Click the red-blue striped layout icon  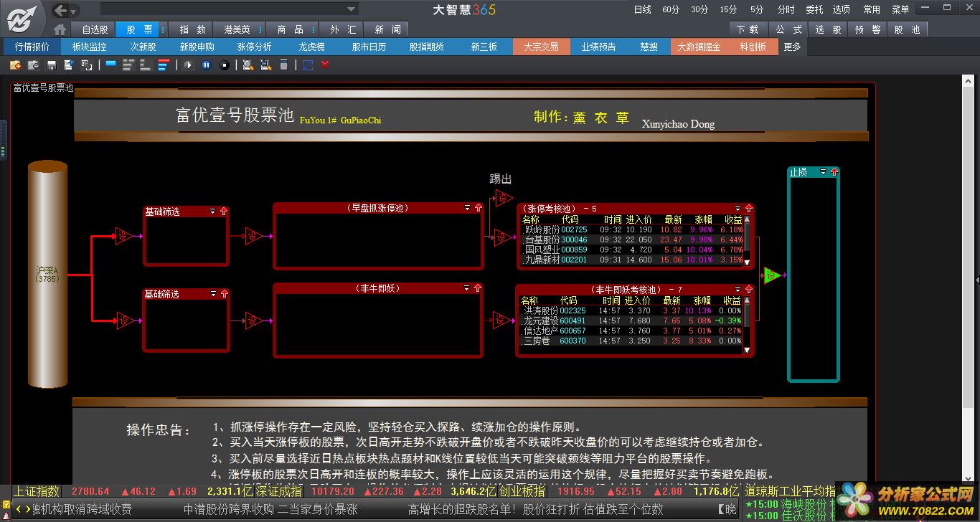[163, 65]
